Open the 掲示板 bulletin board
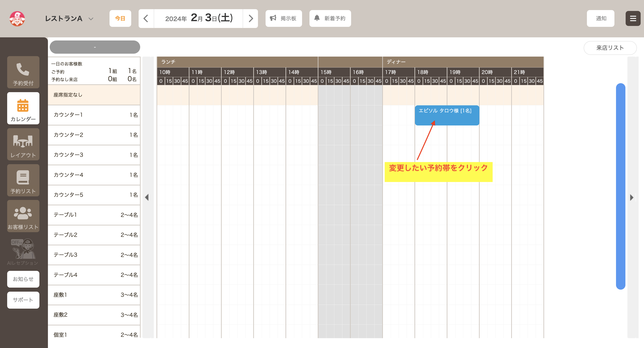 pyautogui.click(x=283, y=19)
